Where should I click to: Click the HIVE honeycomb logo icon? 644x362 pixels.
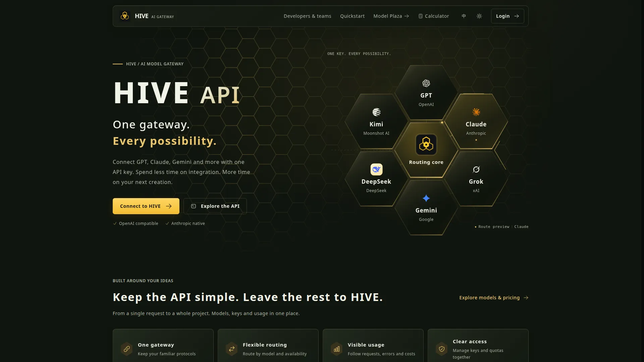(125, 16)
